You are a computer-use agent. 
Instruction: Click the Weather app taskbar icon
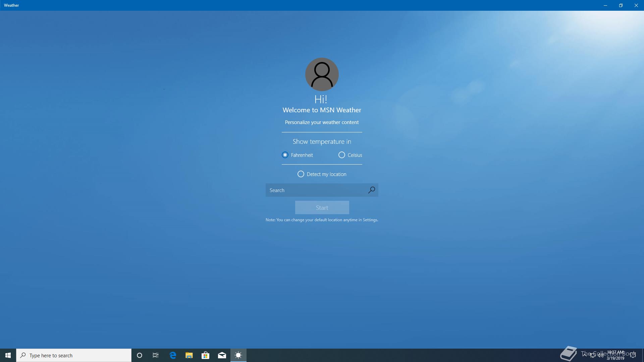(238, 355)
